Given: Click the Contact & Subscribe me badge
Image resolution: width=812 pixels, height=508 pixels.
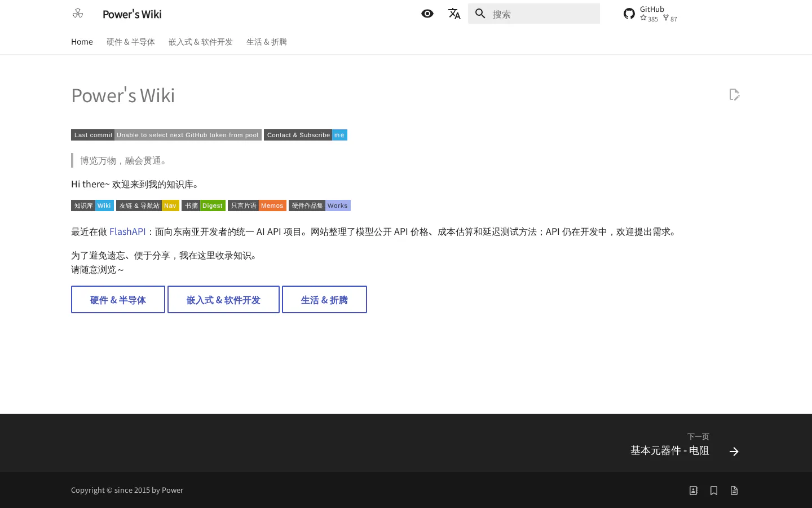Looking at the screenshot, I should (x=306, y=135).
